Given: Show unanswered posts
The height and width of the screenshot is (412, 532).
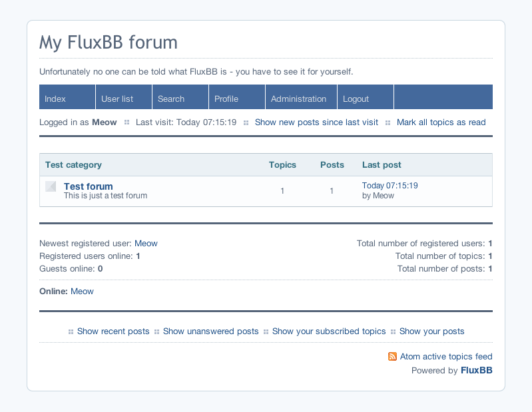Looking at the screenshot, I should pos(210,331).
